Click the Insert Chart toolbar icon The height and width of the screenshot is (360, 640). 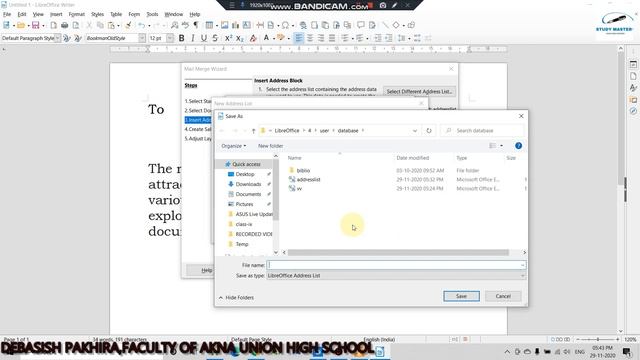tap(236, 25)
